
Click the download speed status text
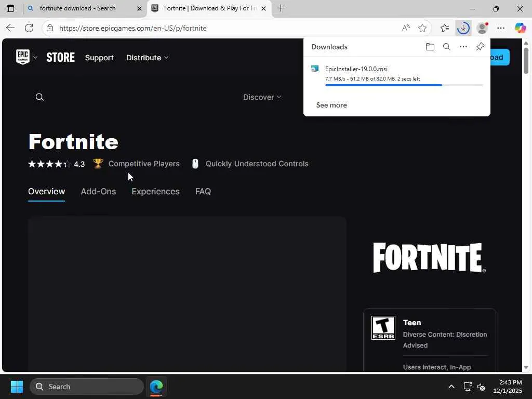coord(372,79)
